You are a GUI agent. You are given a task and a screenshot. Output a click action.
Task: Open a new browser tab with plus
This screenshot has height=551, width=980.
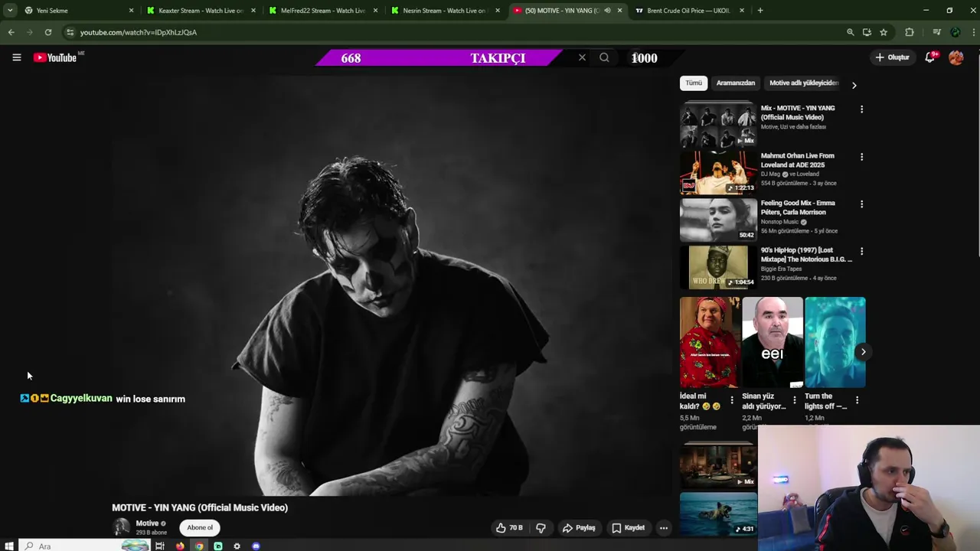tap(760, 11)
